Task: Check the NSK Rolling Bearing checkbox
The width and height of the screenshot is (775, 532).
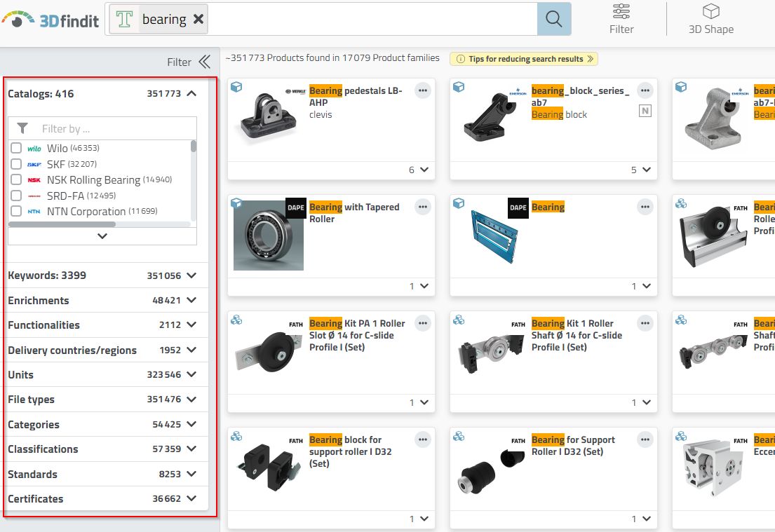Action: [16, 179]
